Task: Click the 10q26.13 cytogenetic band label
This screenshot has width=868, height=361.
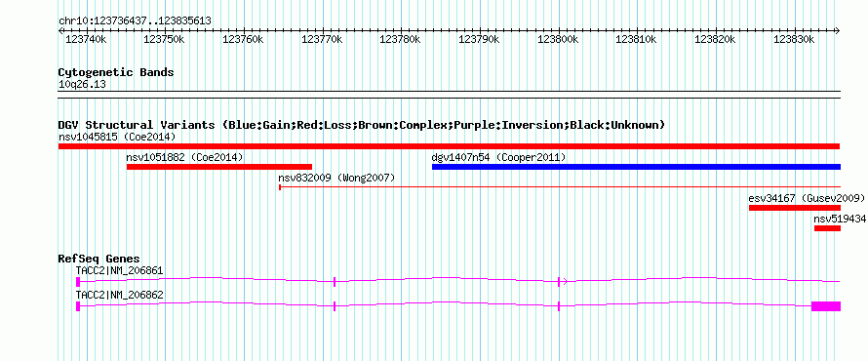Action: [x=82, y=85]
